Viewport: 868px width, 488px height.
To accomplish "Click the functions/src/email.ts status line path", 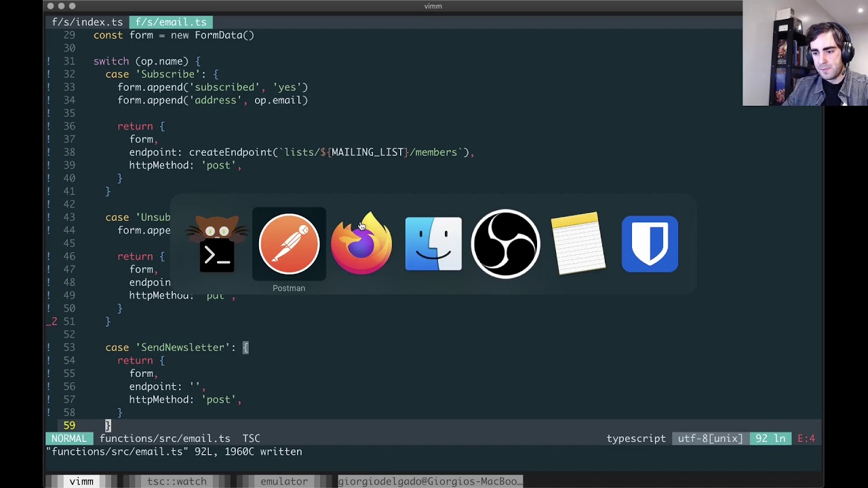I will point(165,439).
